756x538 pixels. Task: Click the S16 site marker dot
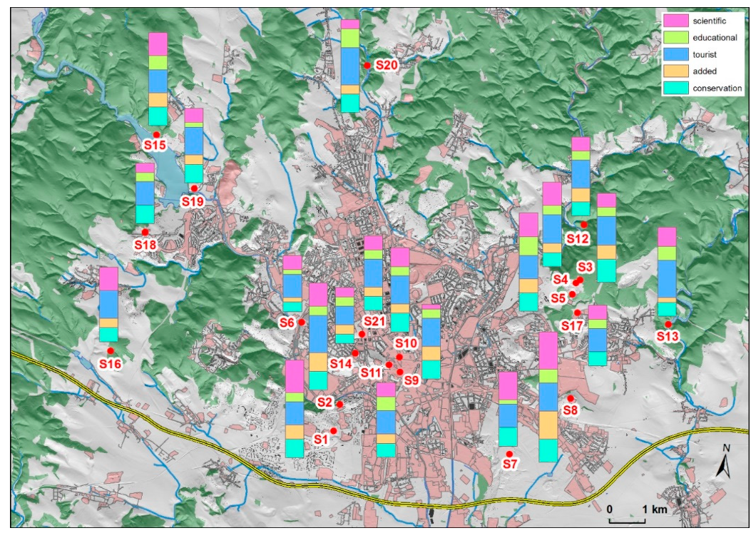point(111,351)
